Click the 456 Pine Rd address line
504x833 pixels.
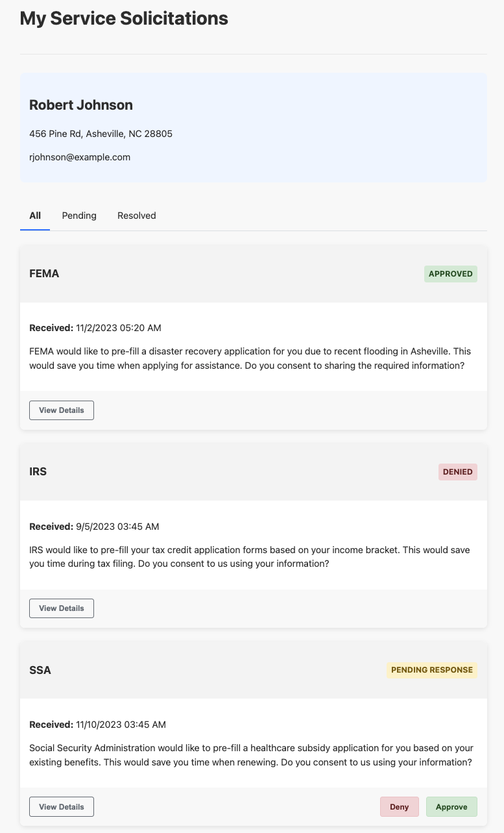101,134
